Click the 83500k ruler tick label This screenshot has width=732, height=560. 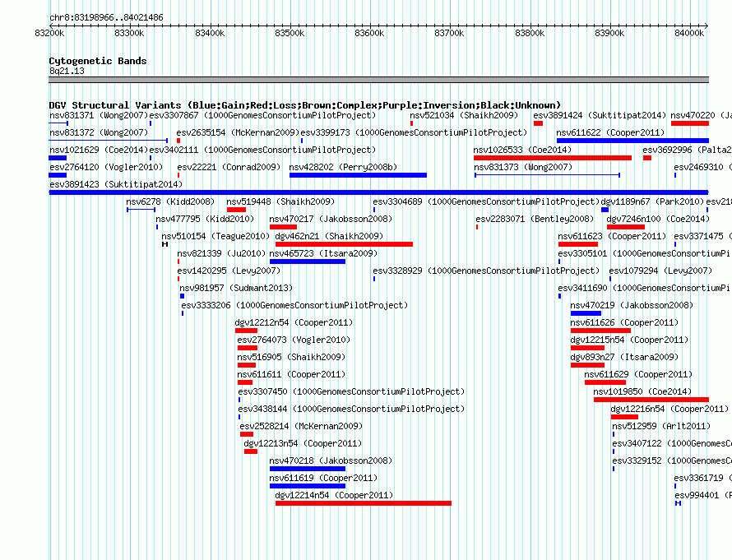[x=290, y=33]
